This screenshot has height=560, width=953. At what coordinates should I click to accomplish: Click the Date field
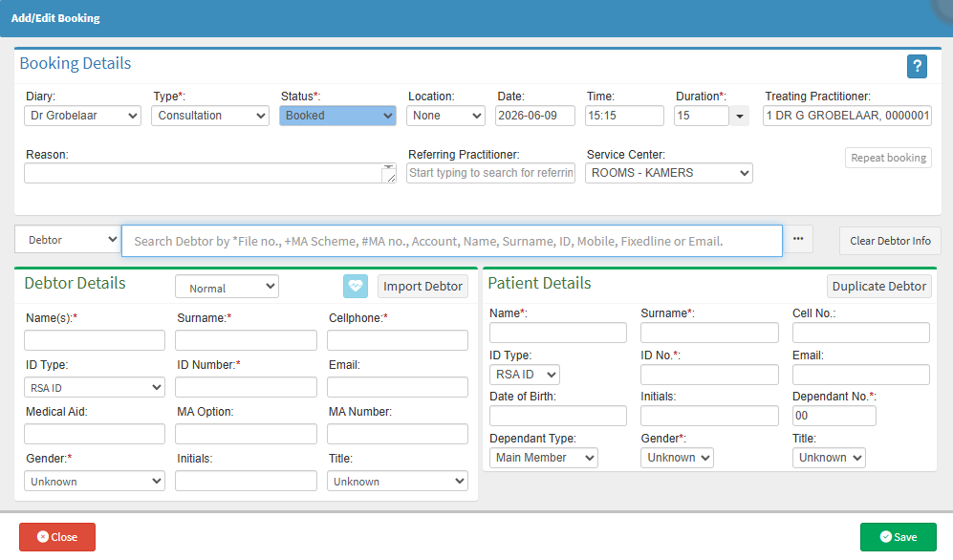pos(535,116)
